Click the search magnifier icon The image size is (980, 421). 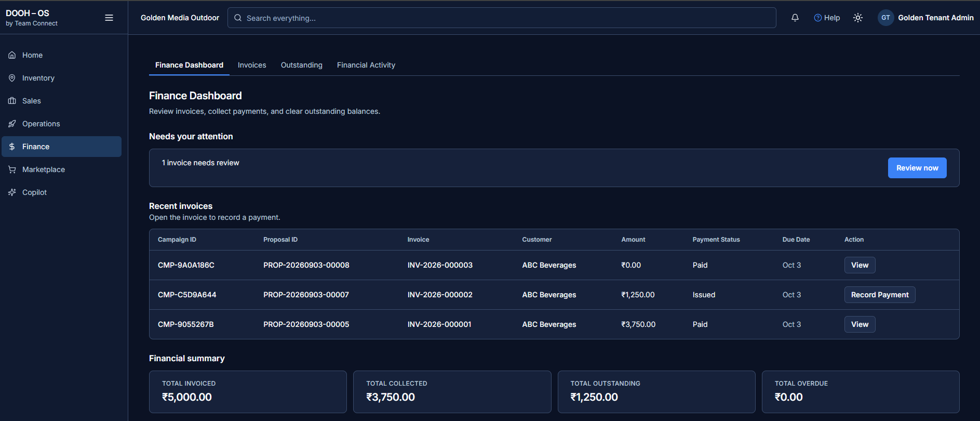coord(238,18)
